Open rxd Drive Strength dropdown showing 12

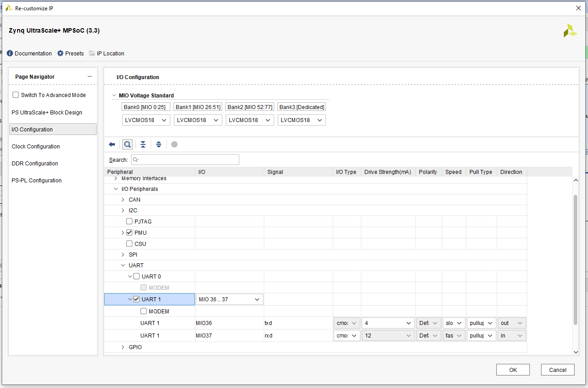pos(388,335)
